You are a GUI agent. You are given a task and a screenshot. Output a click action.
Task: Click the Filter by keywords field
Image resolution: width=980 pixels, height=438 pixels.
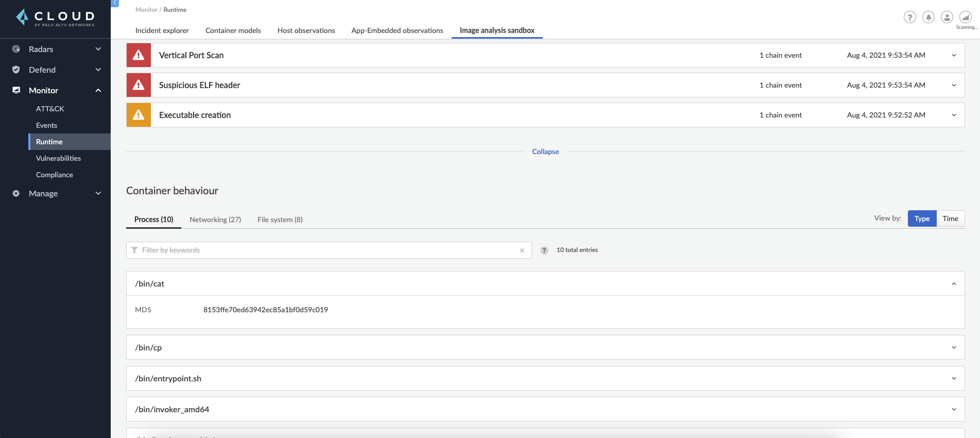[x=329, y=250]
